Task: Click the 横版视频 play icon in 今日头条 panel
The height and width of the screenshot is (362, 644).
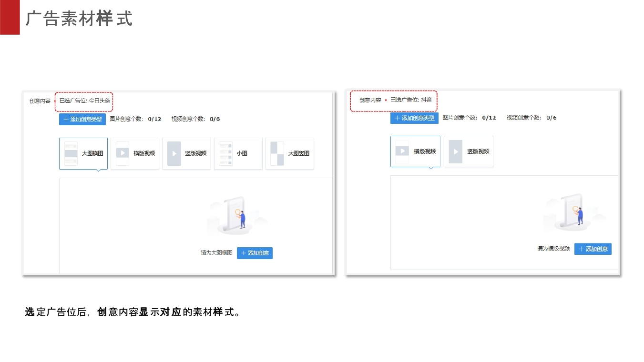Action: click(x=123, y=153)
